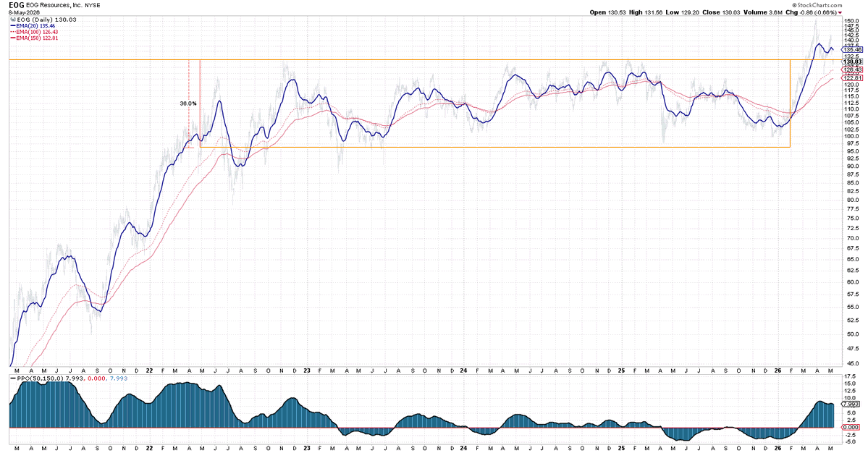Click the solid red marker before EMA(150)
This screenshot has height=453, width=868.
13,38
